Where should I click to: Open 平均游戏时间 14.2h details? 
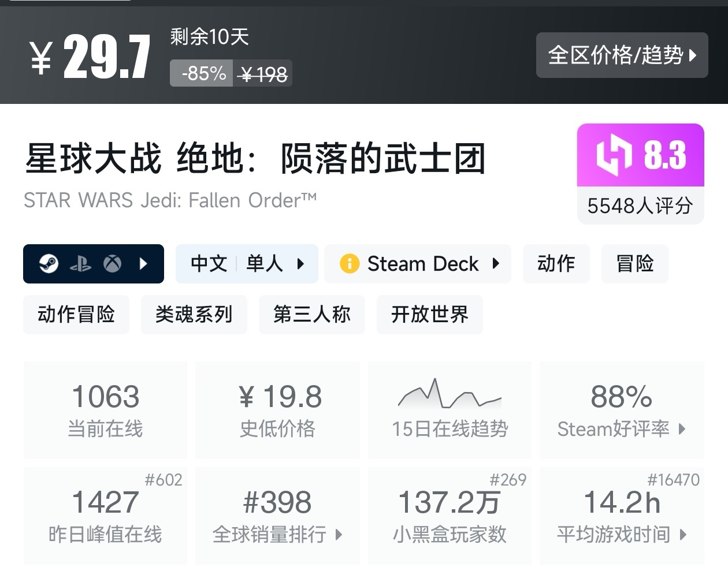622,516
